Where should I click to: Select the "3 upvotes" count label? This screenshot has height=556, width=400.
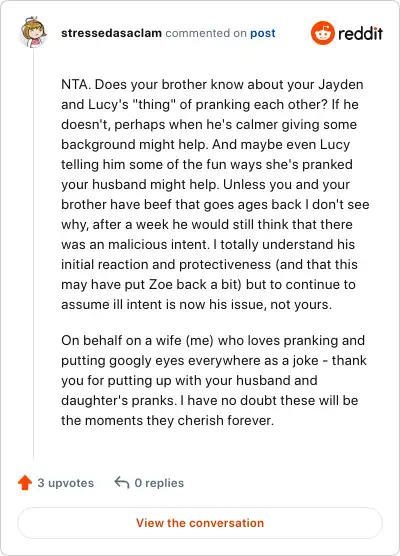[x=66, y=483]
